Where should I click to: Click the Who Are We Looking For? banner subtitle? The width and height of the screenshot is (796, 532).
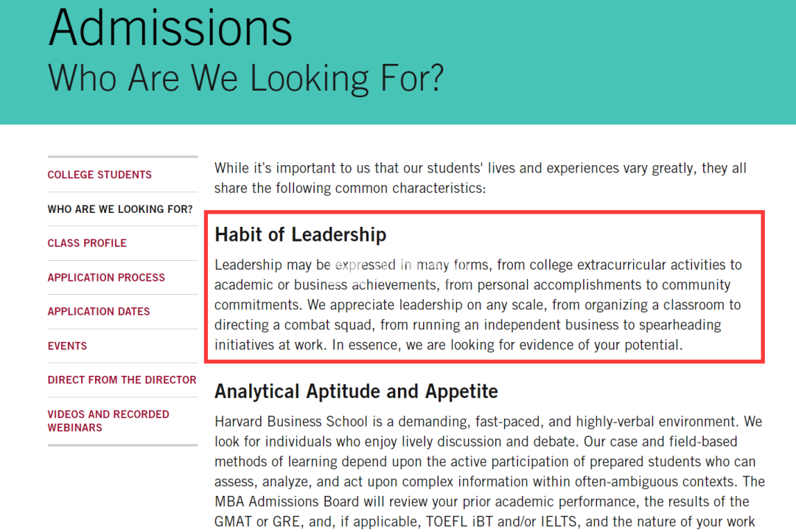[245, 78]
